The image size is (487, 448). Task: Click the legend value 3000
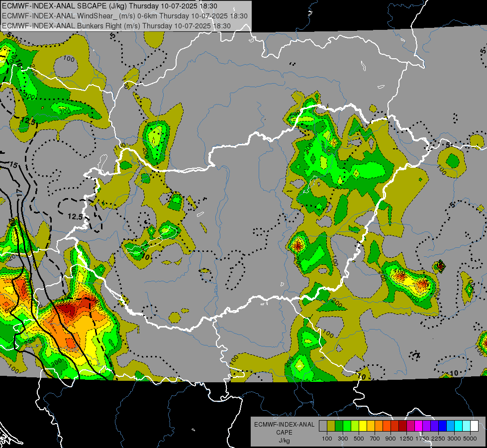click(x=454, y=439)
